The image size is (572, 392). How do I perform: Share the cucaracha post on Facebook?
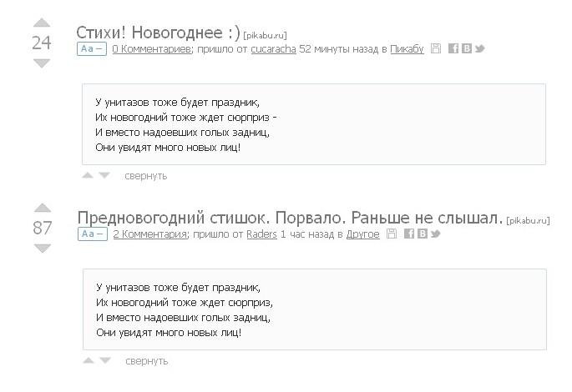453,49
